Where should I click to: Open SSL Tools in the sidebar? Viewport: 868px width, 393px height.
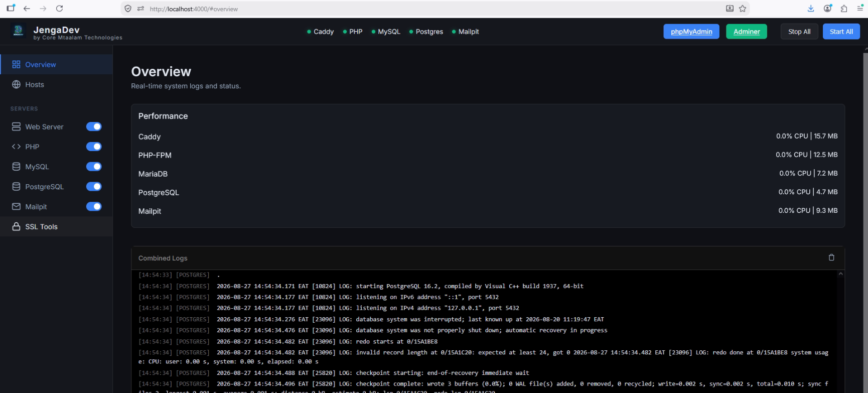coord(56,227)
